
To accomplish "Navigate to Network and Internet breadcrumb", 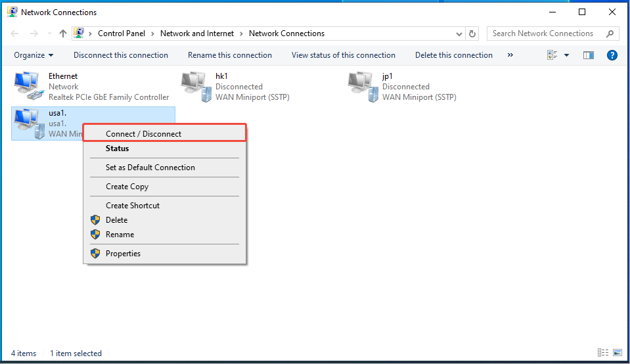I will click(x=197, y=34).
